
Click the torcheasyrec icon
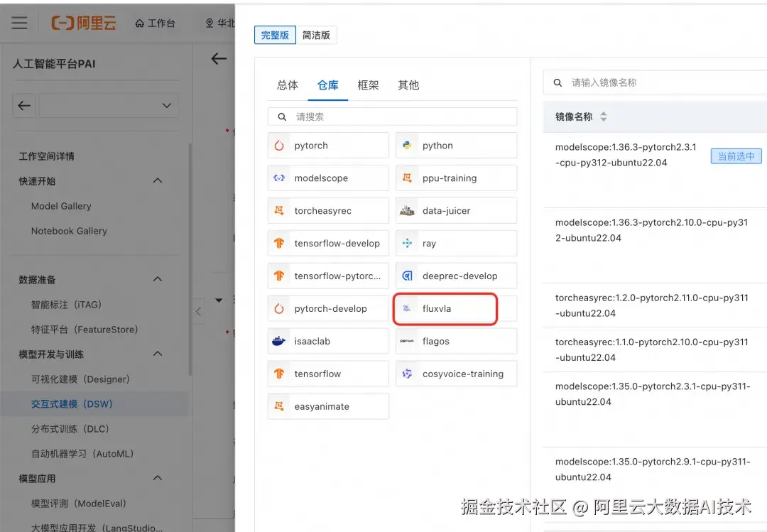coord(279,210)
